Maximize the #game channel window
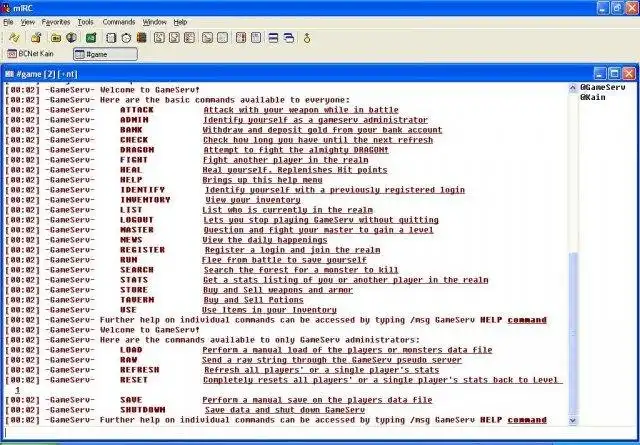Screen dimensions: 640x445 pyautogui.click(x=614, y=74)
